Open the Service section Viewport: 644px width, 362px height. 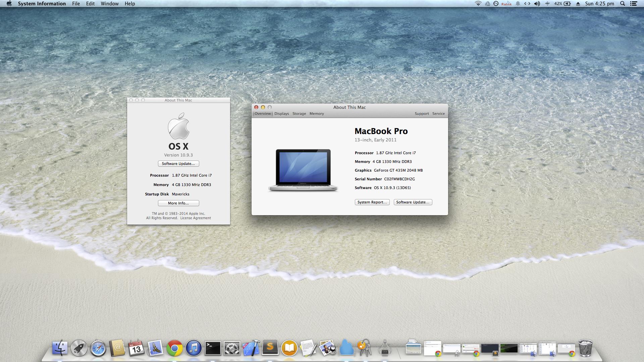(438, 114)
